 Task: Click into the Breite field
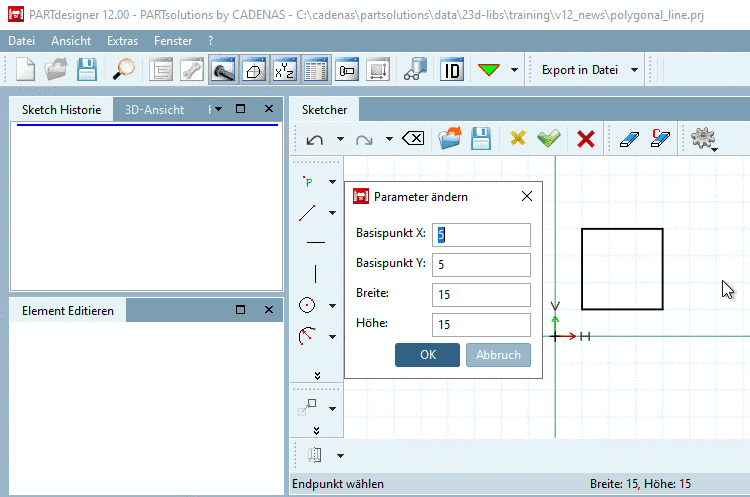pos(481,295)
